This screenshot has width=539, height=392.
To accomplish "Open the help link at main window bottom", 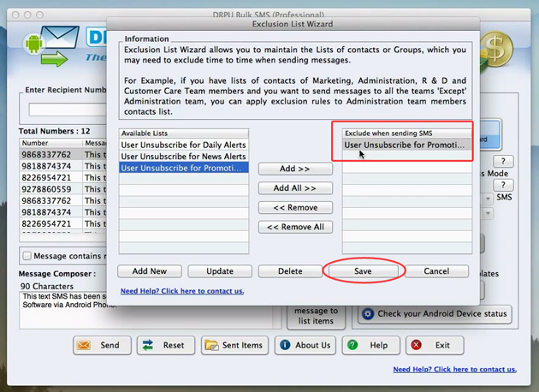I will tap(455, 369).
